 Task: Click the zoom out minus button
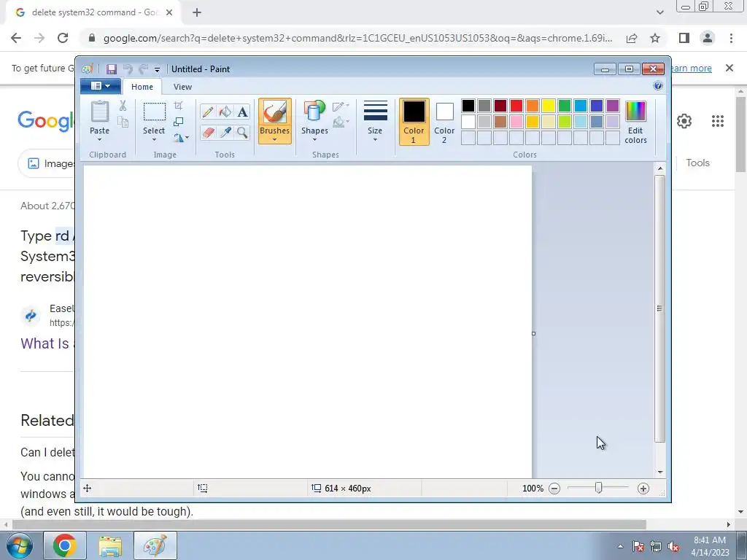pos(554,489)
